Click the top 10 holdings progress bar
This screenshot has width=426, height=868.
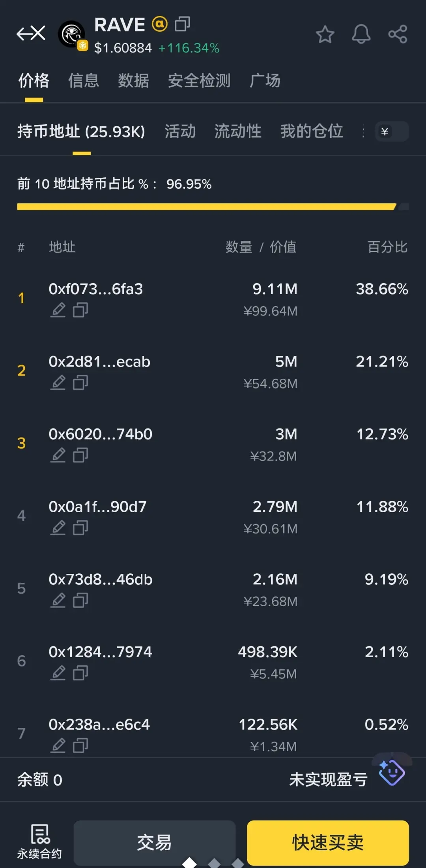click(213, 207)
